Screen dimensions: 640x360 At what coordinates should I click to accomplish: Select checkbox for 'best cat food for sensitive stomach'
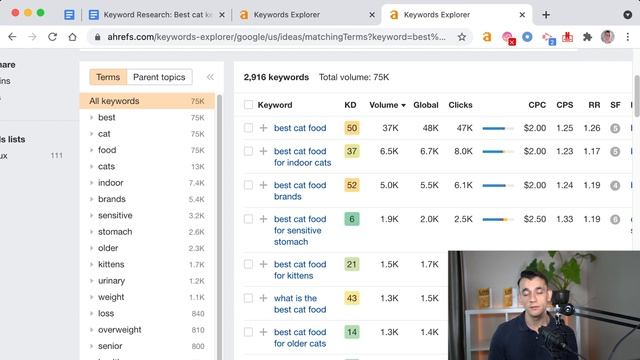point(248,219)
